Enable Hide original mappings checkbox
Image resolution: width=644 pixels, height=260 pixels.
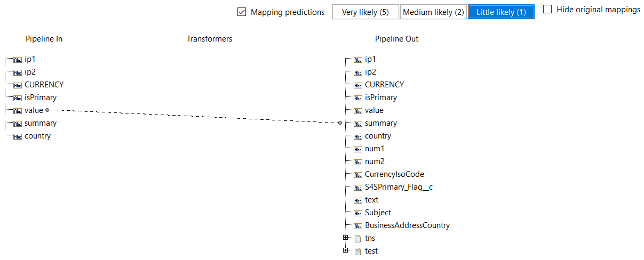(x=547, y=10)
